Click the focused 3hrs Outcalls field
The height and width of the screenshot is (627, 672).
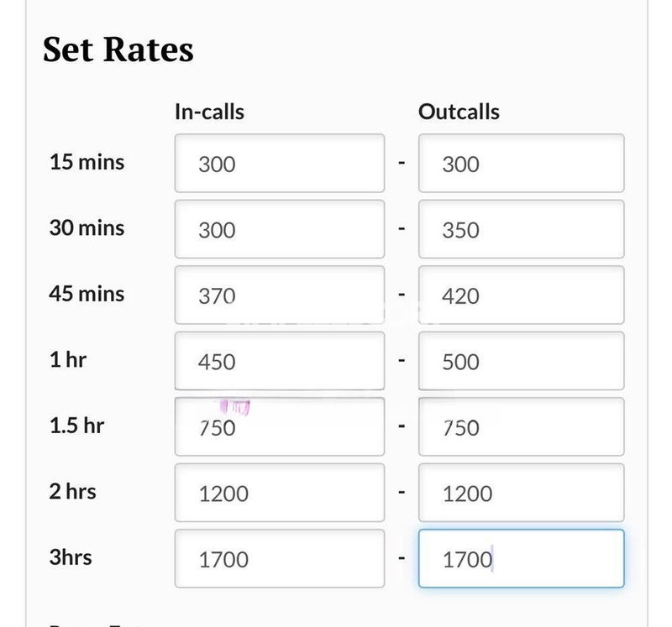521,558
